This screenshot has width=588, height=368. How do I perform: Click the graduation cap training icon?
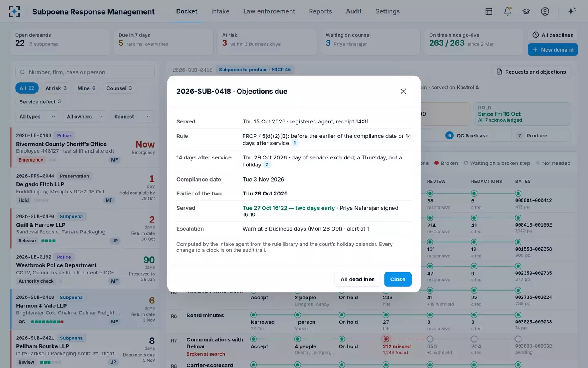(526, 11)
